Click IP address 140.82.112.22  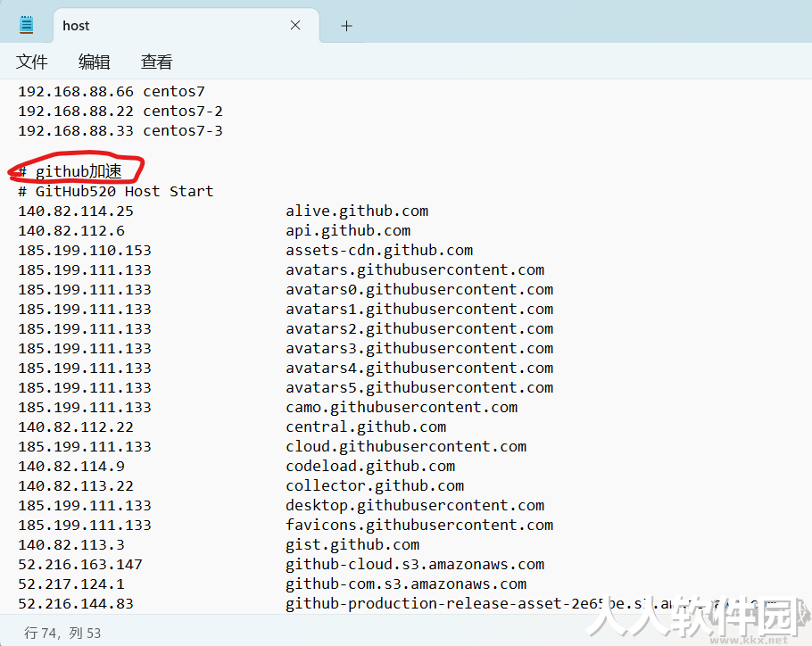pyautogui.click(x=76, y=427)
